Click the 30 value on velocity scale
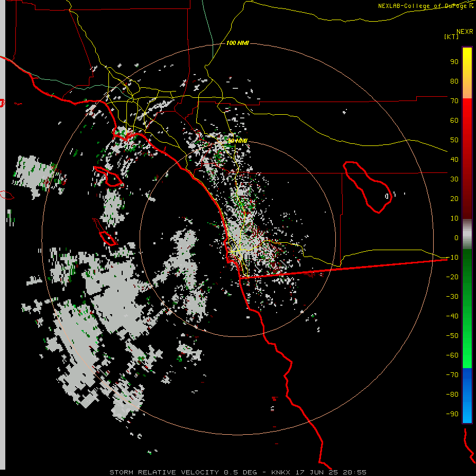 coord(454,179)
